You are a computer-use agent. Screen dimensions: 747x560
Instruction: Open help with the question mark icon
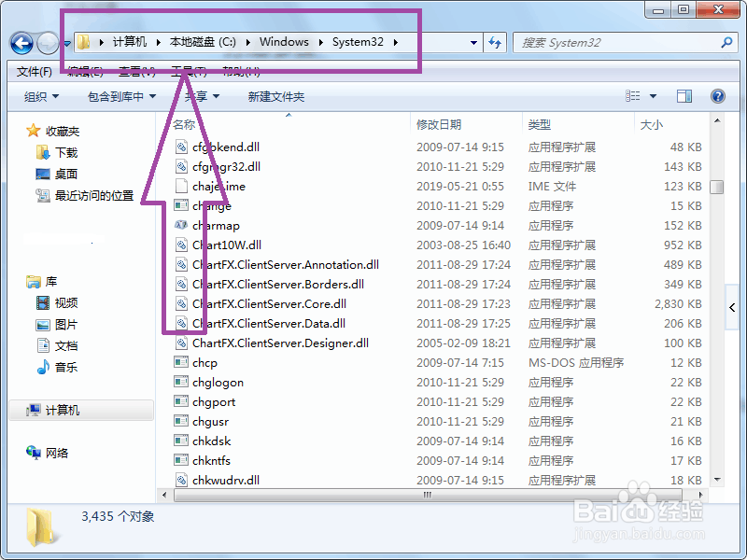718,96
